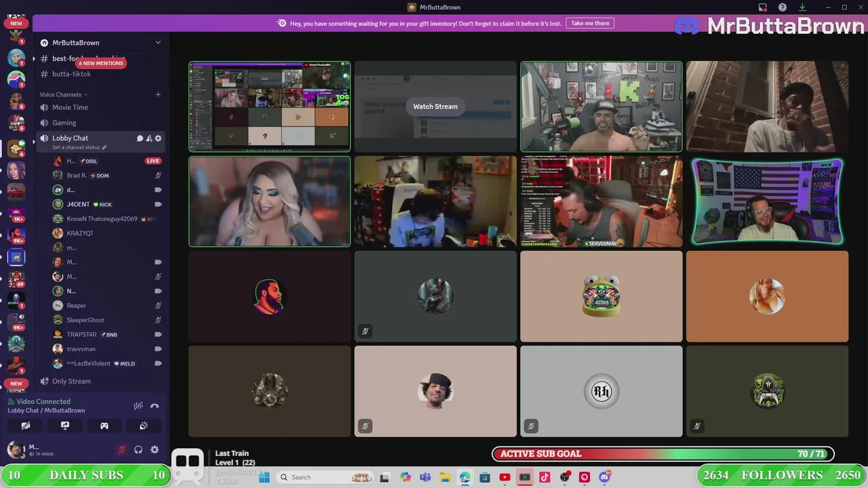Join Gaming voice channel
The height and width of the screenshot is (488, 868).
(x=64, y=123)
